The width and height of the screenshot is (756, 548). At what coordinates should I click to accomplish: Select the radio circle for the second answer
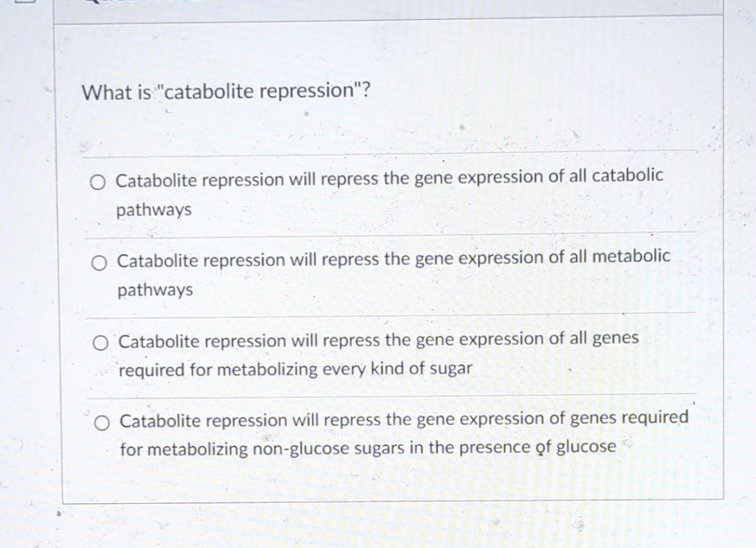point(99,262)
